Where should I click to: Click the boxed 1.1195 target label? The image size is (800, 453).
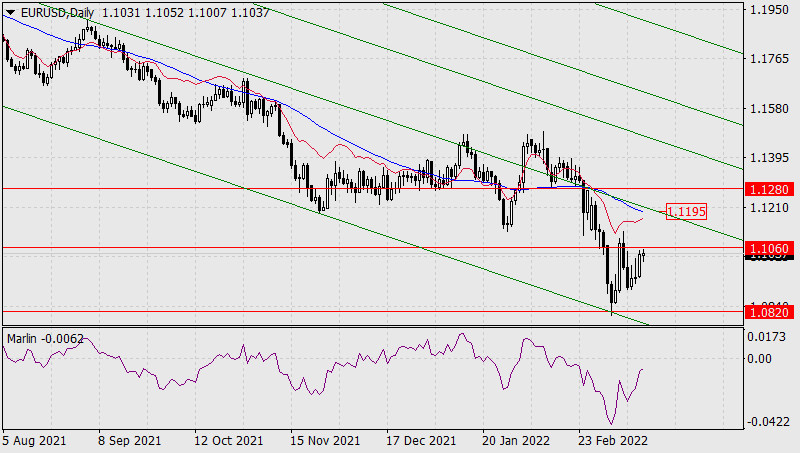pos(686,211)
